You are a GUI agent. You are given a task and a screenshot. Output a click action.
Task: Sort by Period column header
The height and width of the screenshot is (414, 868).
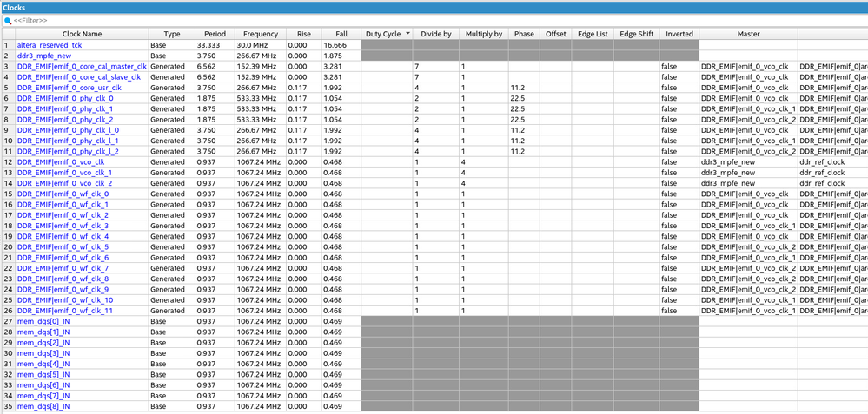coord(215,34)
